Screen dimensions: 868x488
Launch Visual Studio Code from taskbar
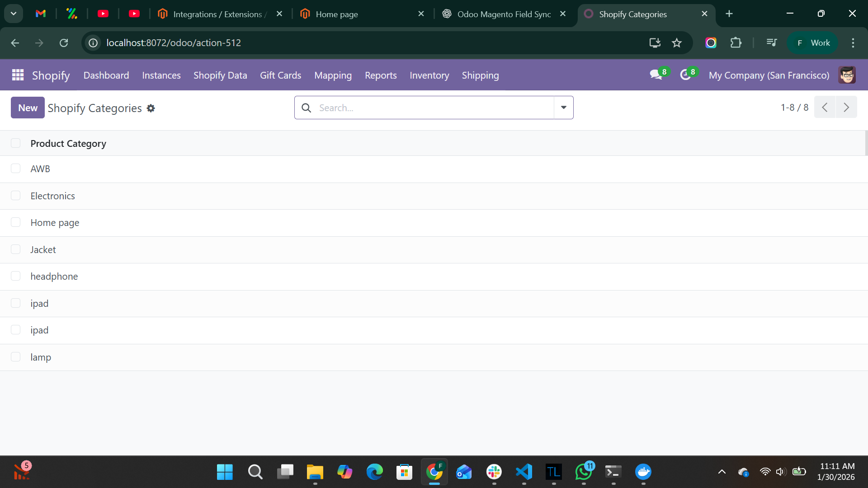(x=524, y=472)
